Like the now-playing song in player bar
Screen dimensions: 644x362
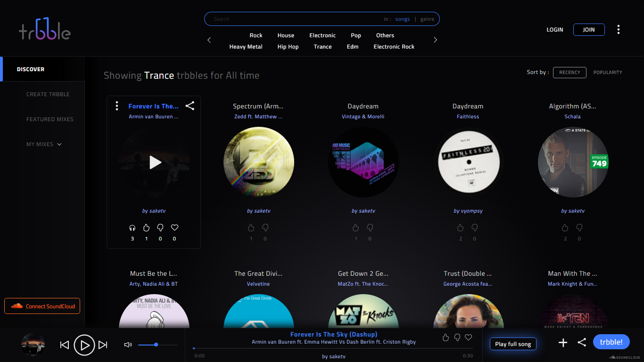coord(446,337)
